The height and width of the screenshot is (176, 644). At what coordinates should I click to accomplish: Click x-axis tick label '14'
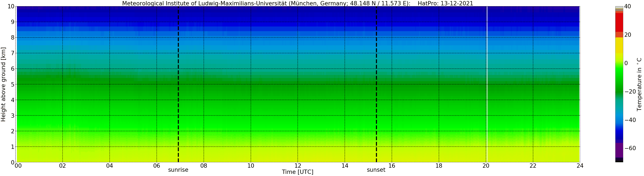pyautogui.click(x=345, y=166)
